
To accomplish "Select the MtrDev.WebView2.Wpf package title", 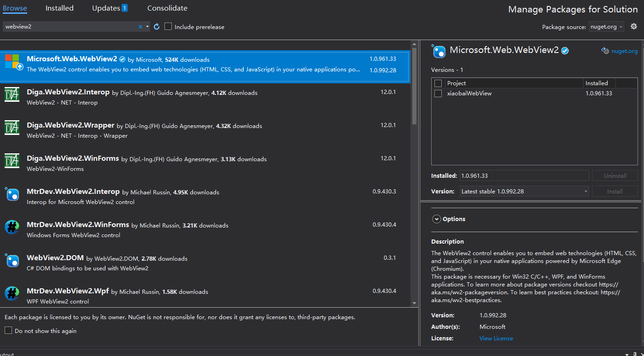I will (x=68, y=291).
